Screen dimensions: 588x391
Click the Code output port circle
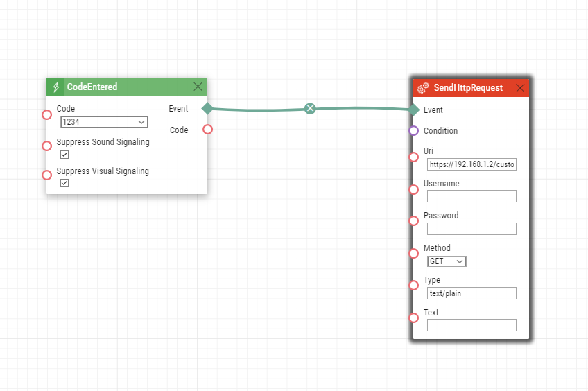(x=207, y=129)
